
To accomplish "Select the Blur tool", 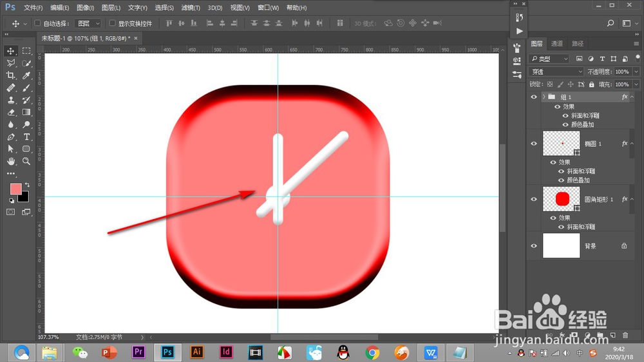I will click(11, 124).
